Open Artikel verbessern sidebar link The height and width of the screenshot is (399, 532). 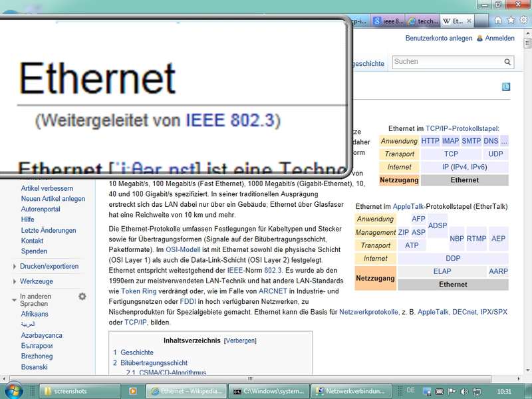pyautogui.click(x=47, y=188)
